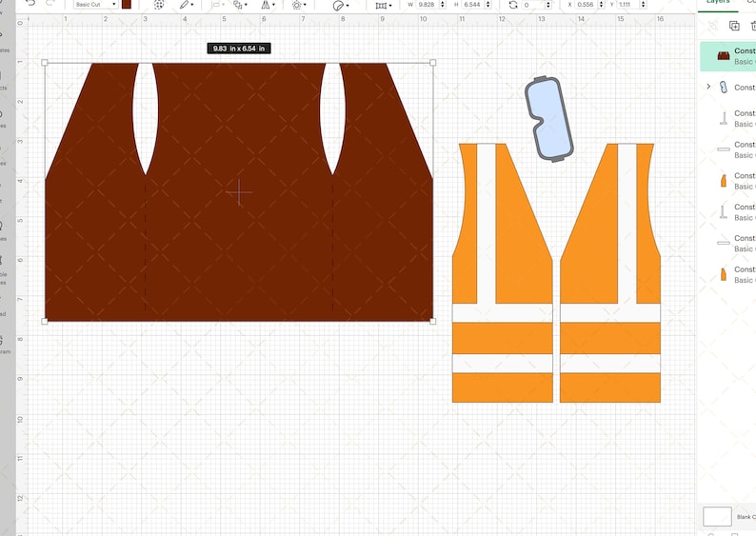Adjust the height value stepper arrows

[488, 5]
